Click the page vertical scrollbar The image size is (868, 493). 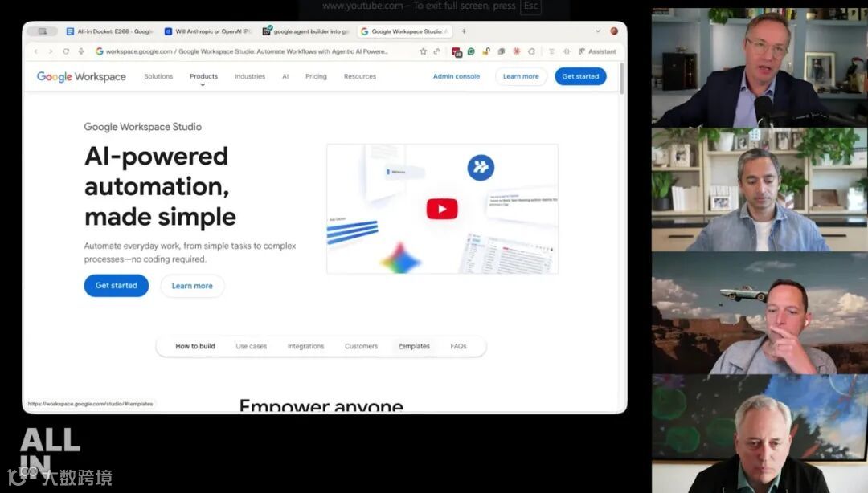(622, 79)
